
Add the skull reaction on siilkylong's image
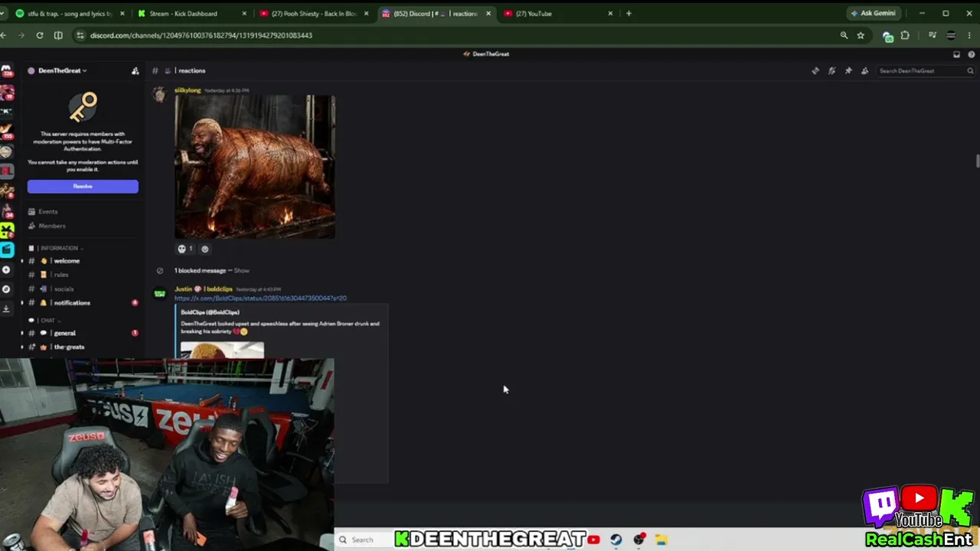pyautogui.click(x=185, y=249)
